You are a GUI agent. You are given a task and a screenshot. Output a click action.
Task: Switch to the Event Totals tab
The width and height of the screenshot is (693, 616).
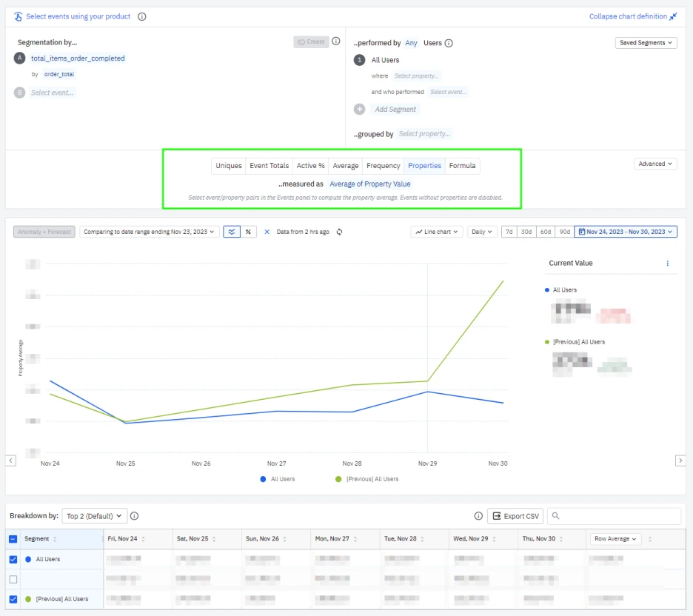(x=269, y=166)
